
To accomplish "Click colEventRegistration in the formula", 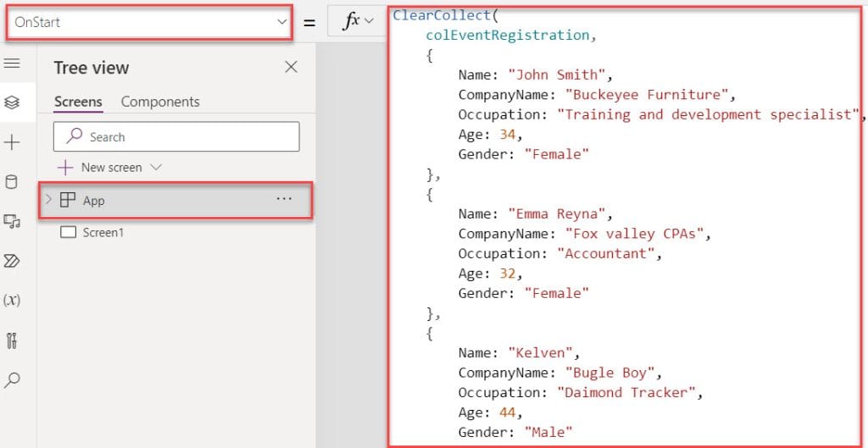I will click(x=508, y=35).
